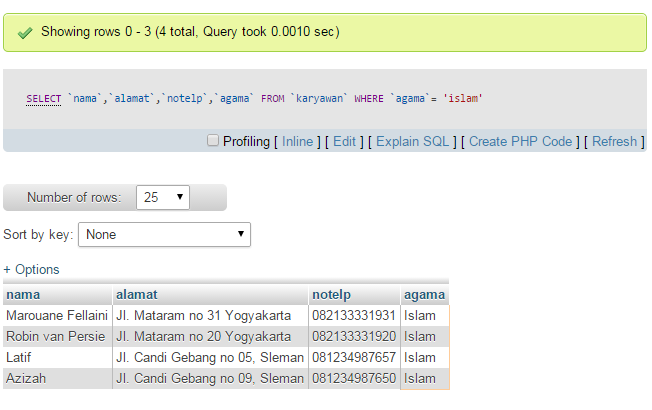The height and width of the screenshot is (410, 652).
Task: Click address Jl. Candi Gebang no 05, Sleman
Action: [210, 358]
